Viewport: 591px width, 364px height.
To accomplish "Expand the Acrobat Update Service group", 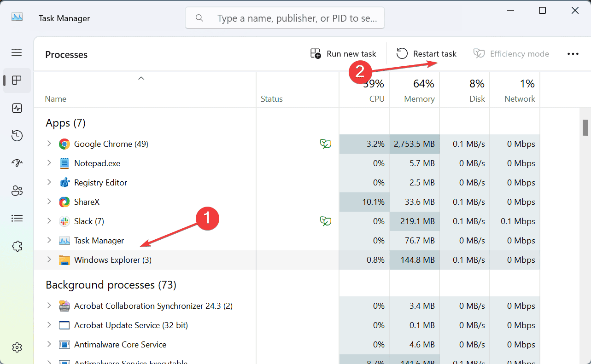I will click(49, 325).
